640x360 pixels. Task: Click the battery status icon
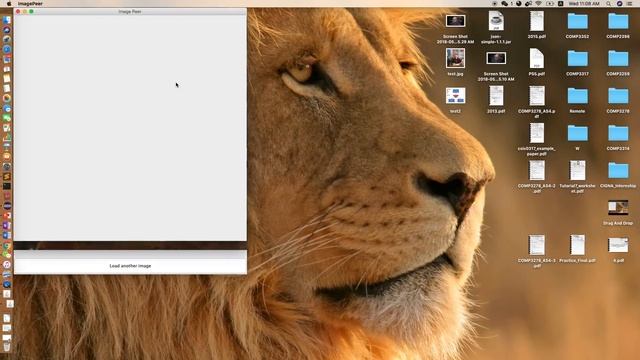[x=550, y=4]
